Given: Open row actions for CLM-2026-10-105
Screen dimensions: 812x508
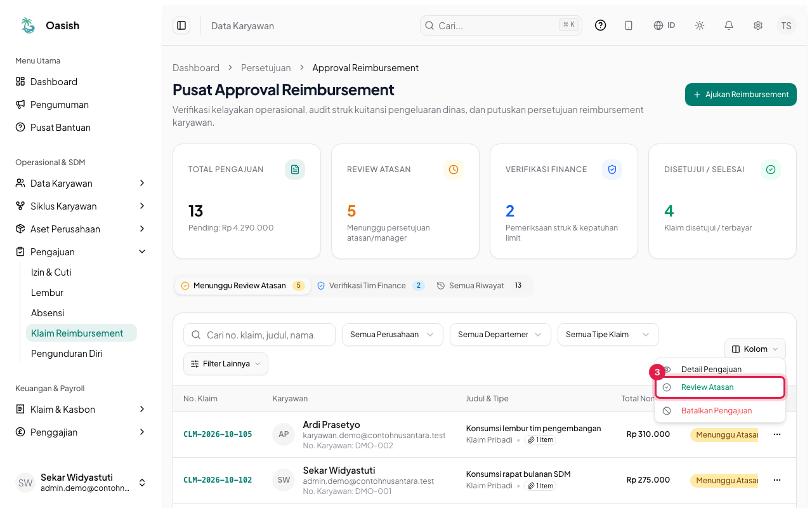Looking at the screenshot, I should coord(777,434).
